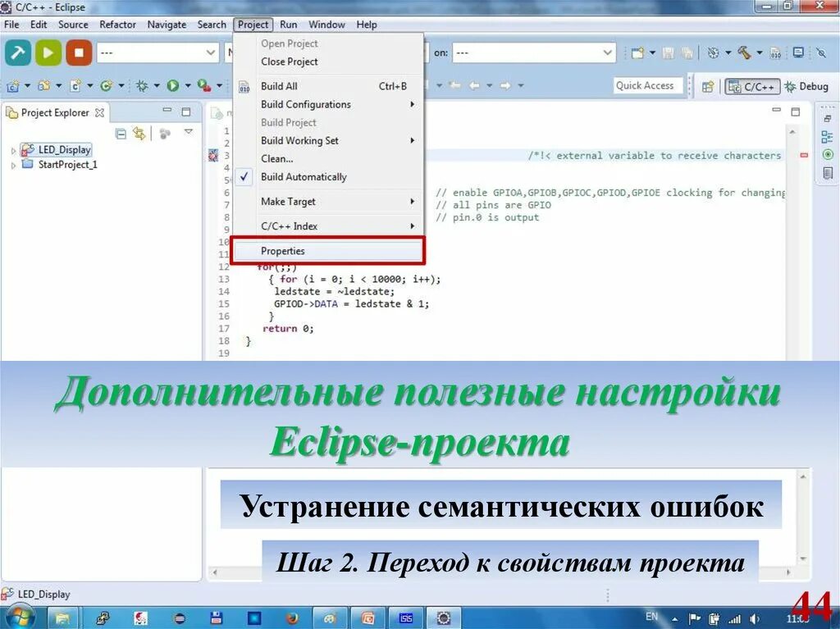Click the New Class green C icon
Screen dimensions: 840x629
pyautogui.click(x=106, y=86)
